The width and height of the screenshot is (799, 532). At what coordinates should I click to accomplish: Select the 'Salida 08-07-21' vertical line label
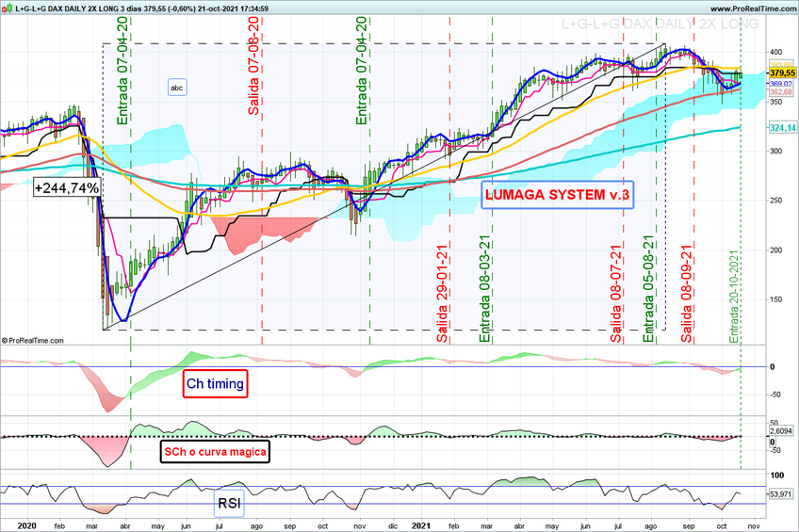pyautogui.click(x=616, y=294)
